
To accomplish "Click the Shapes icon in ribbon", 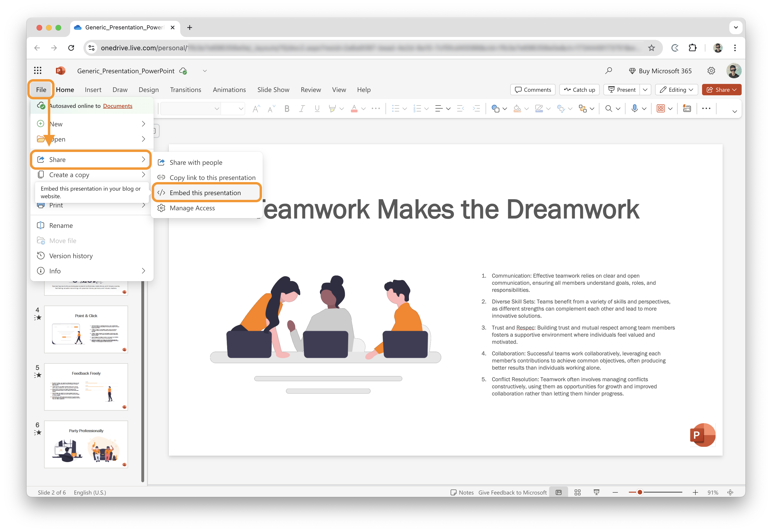I will click(496, 109).
